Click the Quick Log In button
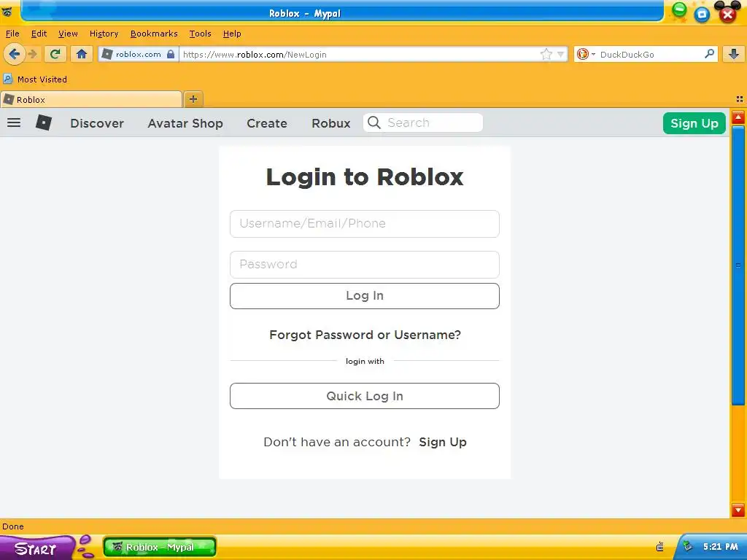This screenshot has height=560, width=747. pyautogui.click(x=365, y=396)
